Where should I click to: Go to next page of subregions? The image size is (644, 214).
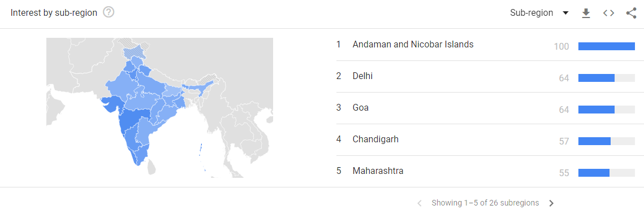click(551, 203)
